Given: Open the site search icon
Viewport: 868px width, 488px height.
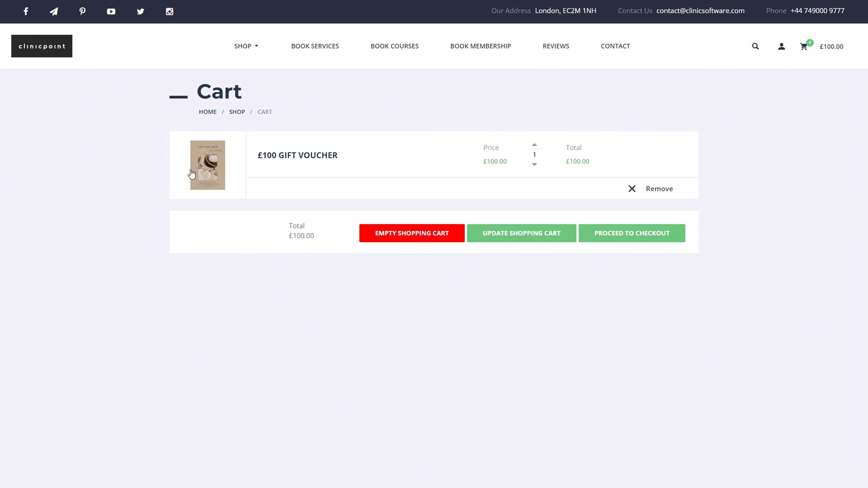Looking at the screenshot, I should click(x=755, y=46).
